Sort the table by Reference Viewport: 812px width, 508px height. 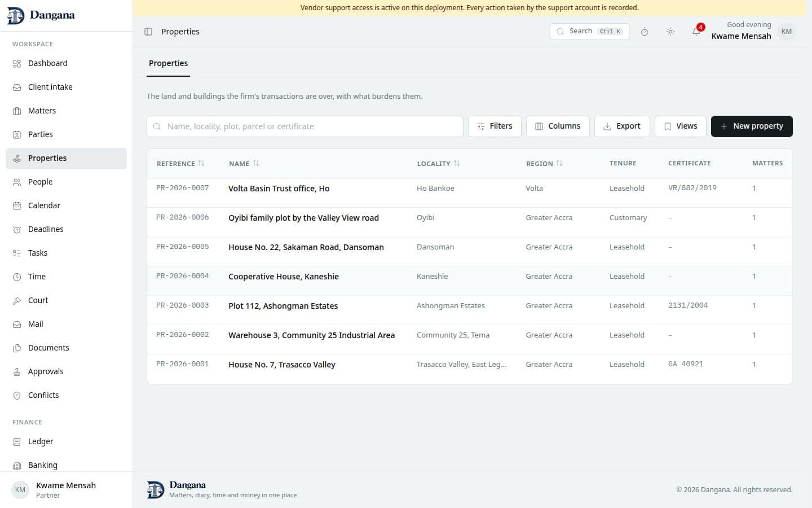tap(180, 164)
